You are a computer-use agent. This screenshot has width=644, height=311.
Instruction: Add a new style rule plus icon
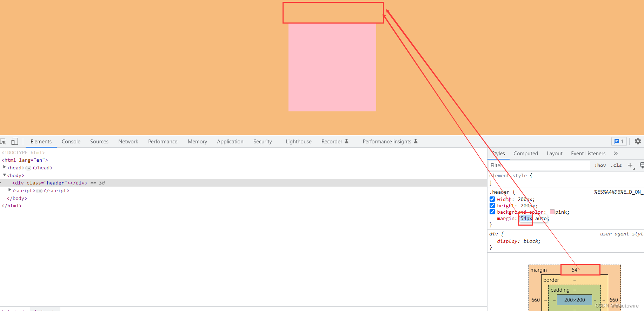click(630, 165)
